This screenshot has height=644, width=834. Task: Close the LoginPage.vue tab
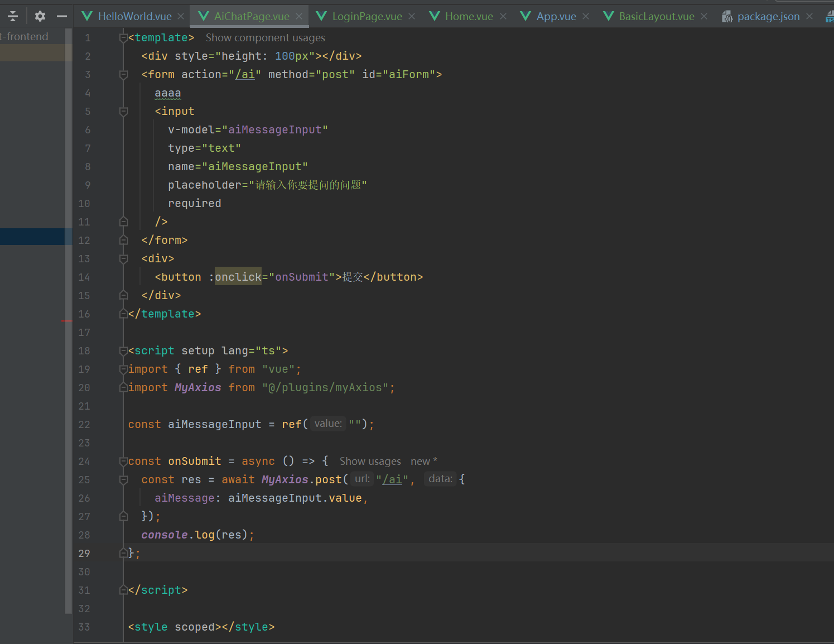tap(412, 16)
